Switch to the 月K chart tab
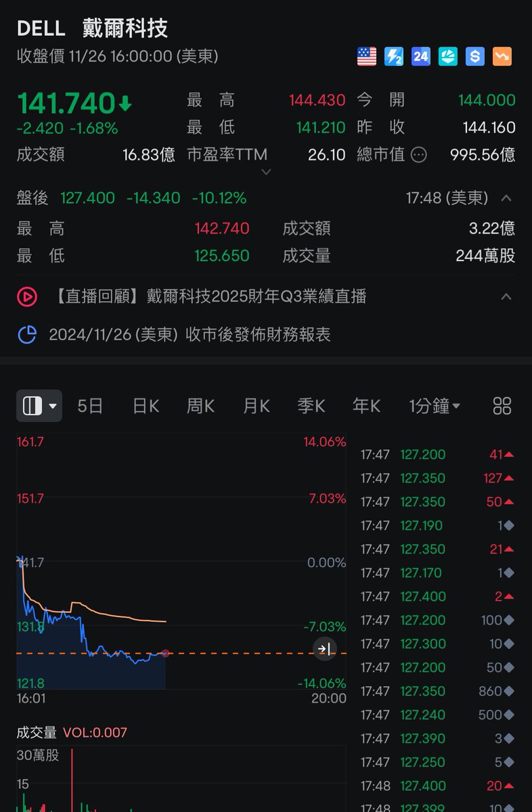 coord(256,406)
